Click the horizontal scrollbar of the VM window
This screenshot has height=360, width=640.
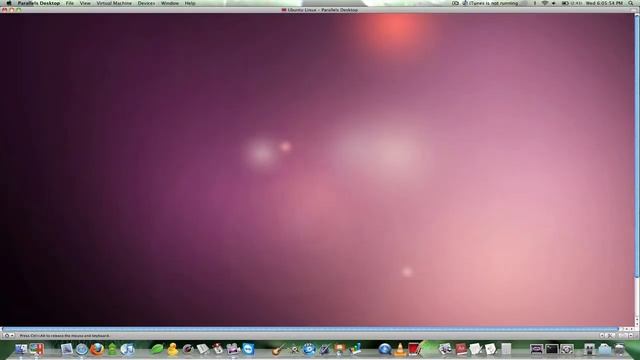[x=310, y=329]
